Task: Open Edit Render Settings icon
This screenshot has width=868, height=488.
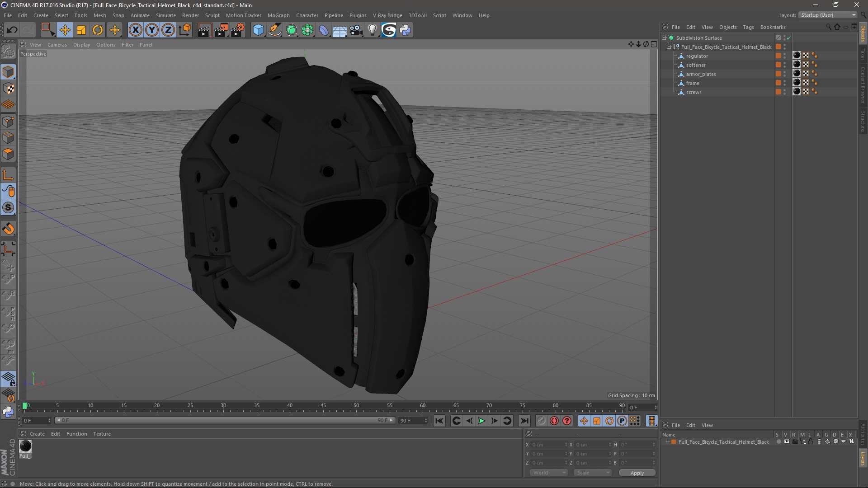Action: coord(238,30)
